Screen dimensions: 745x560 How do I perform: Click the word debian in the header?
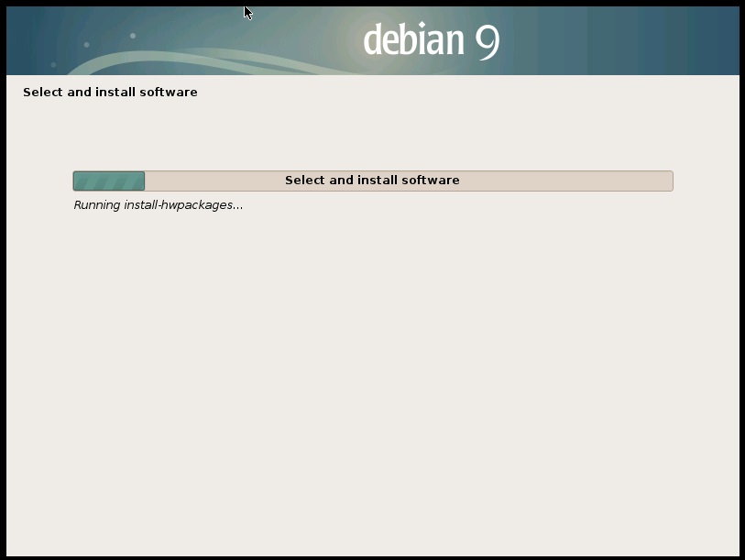pyautogui.click(x=411, y=40)
